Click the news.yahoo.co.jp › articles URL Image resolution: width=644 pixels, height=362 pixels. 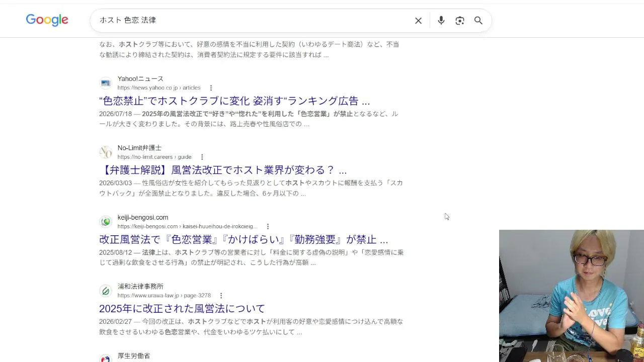point(159,88)
